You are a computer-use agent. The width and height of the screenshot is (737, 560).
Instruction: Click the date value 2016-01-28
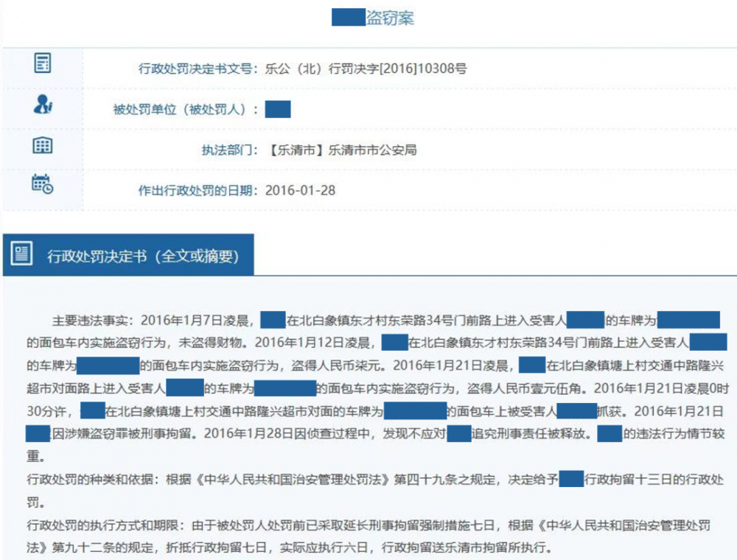click(x=299, y=190)
